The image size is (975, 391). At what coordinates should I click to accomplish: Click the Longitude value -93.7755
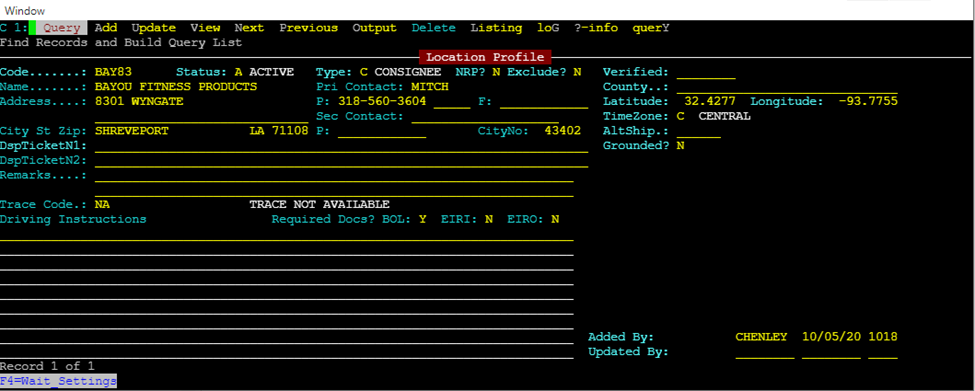pos(867,101)
